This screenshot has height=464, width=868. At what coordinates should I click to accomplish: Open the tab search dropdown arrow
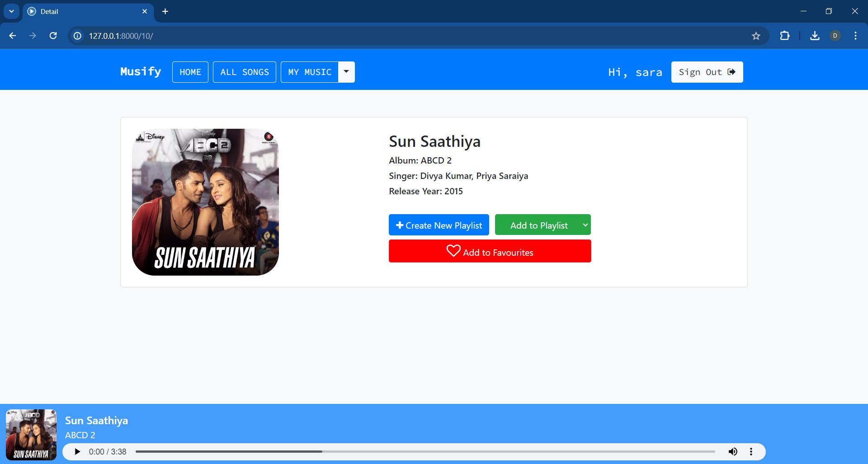coord(11,11)
